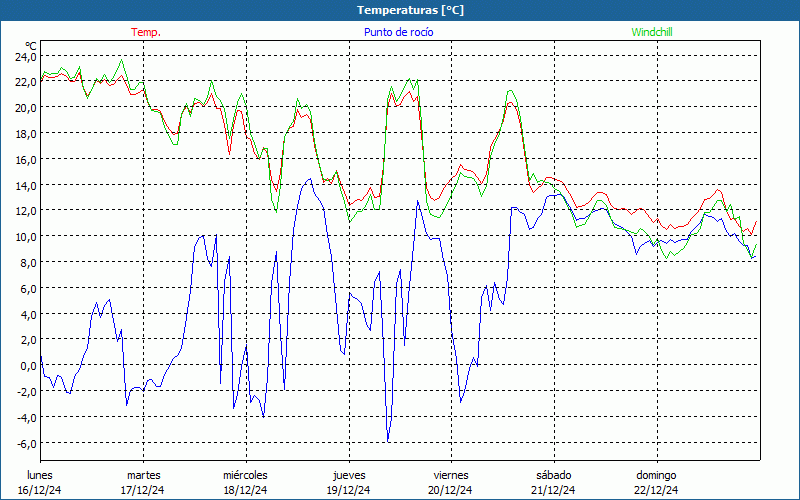Image resolution: width=800 pixels, height=500 pixels.
Task: Click the '20/12/24' date label
Action: coord(451,490)
